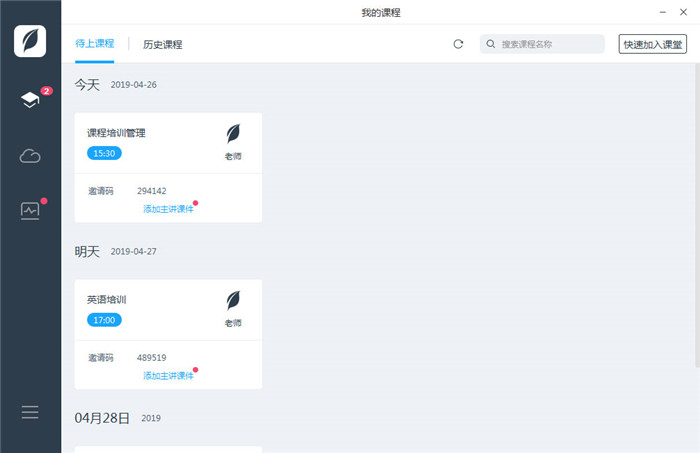Minimize the 我的课程 window
Screen dimensions: 700x453
(662, 11)
